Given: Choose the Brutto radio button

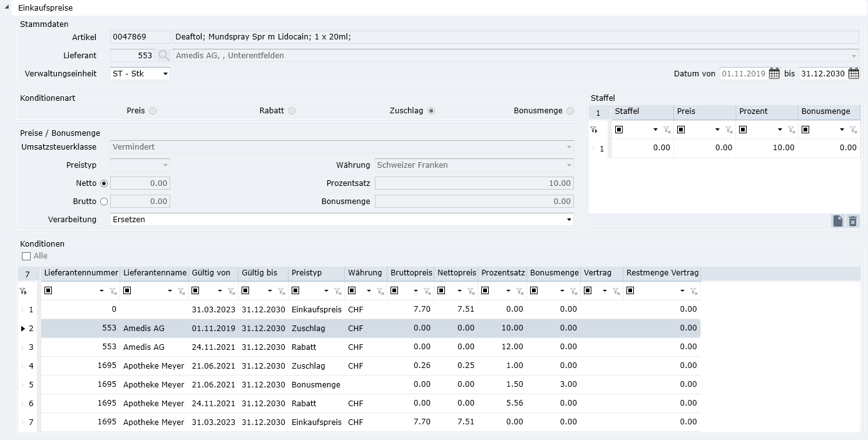Looking at the screenshot, I should click(x=104, y=202).
